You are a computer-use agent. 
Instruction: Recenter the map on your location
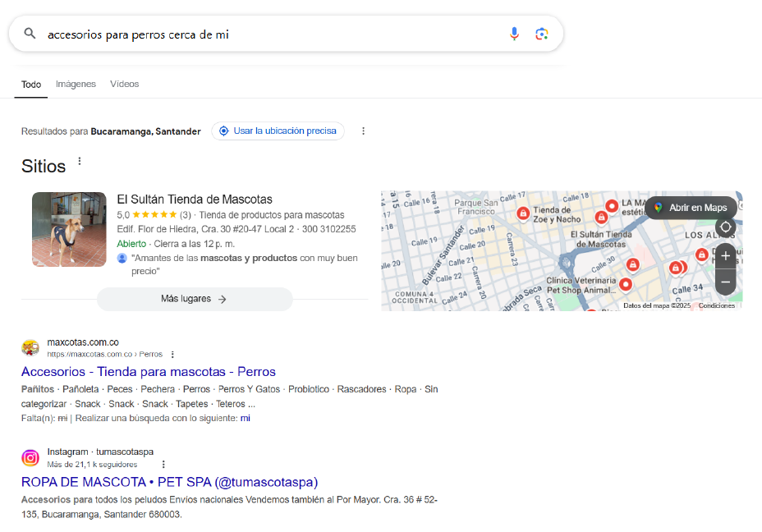coord(725,227)
